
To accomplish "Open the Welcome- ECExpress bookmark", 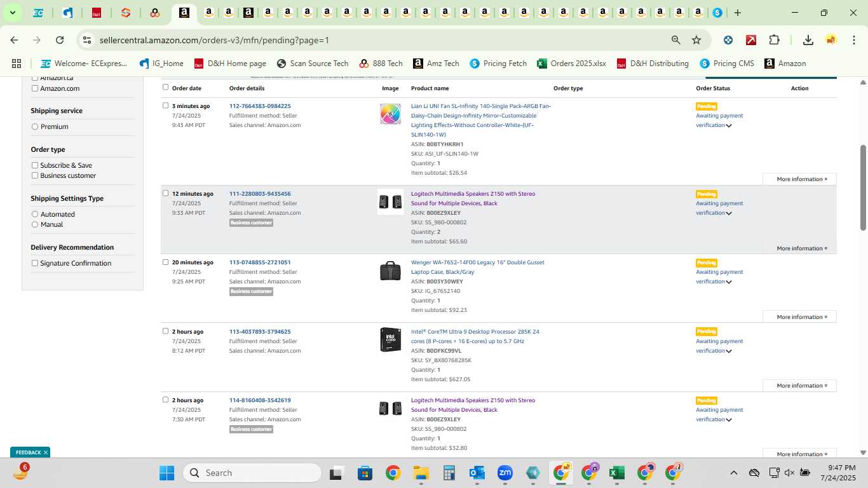I will coord(84,64).
